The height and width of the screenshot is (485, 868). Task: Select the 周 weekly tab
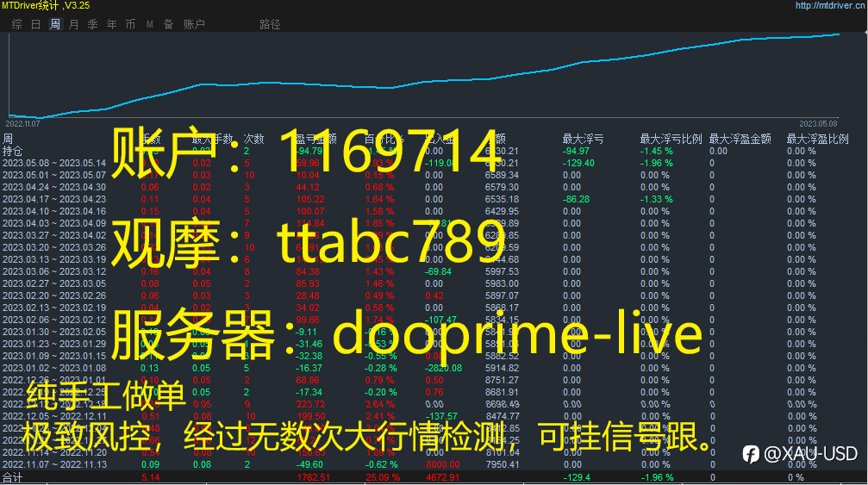(55, 24)
